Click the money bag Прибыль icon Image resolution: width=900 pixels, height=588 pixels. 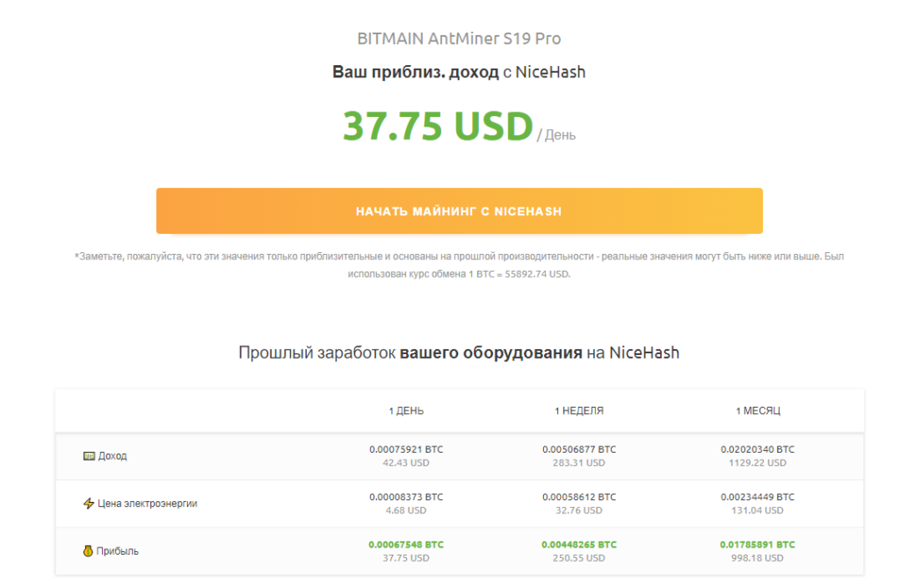pos(89,551)
